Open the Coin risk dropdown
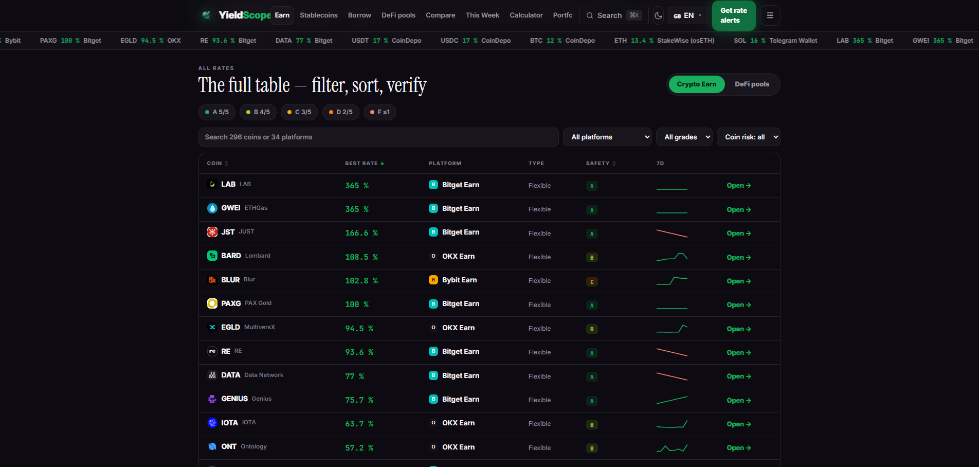Viewport: 980px width, 467px height. [748, 137]
